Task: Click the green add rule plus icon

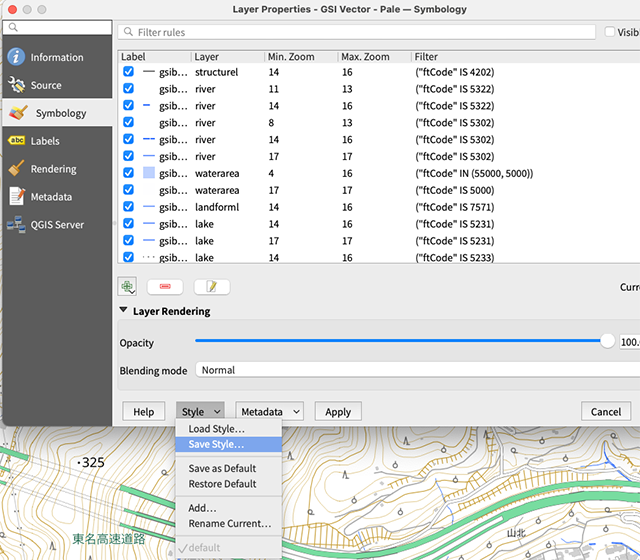Action: [127, 287]
